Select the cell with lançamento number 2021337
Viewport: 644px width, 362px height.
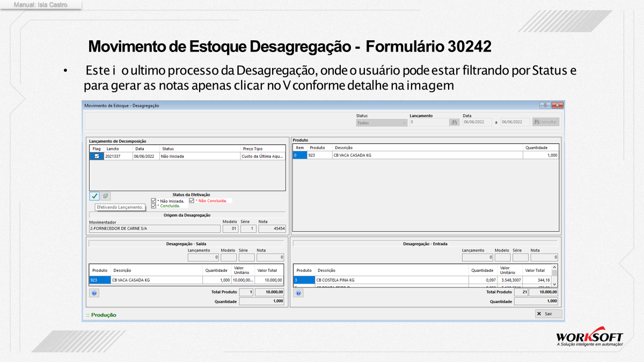(118, 156)
